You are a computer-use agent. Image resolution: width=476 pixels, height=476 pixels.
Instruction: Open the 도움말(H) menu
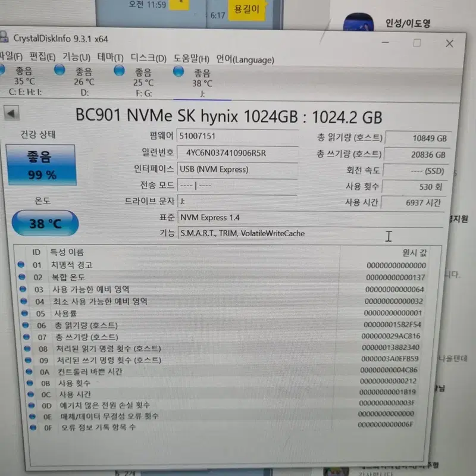191,58
